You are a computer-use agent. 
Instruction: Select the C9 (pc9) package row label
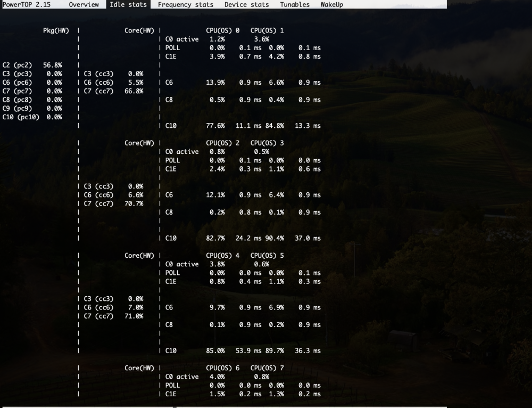(18, 108)
